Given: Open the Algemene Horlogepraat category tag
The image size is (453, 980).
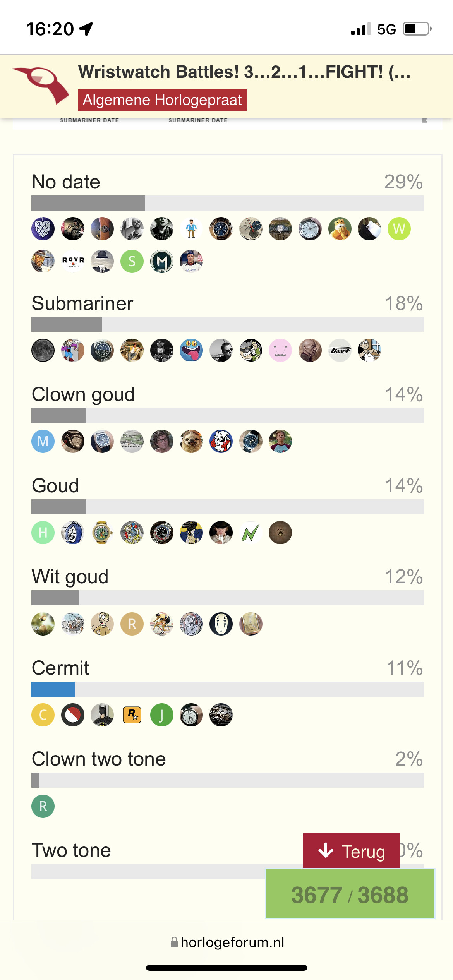Looking at the screenshot, I should [162, 100].
